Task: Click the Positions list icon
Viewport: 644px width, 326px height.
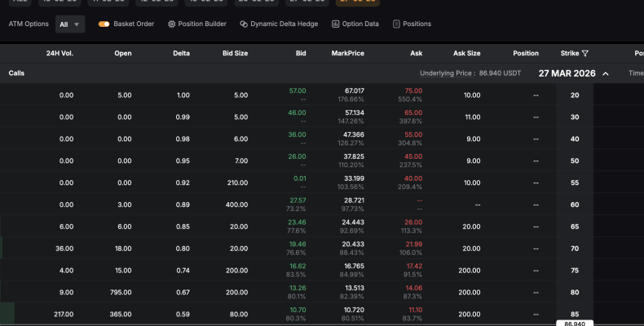Action: point(396,24)
